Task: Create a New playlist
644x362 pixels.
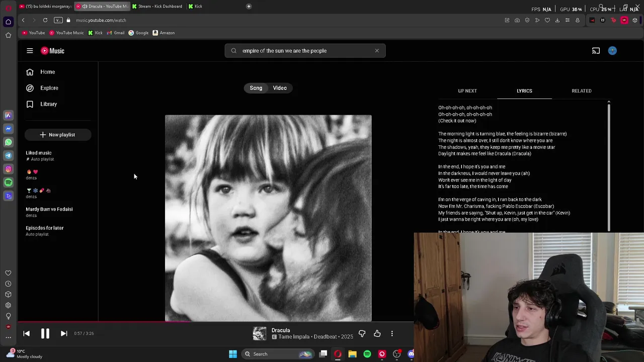Action: 58,135
